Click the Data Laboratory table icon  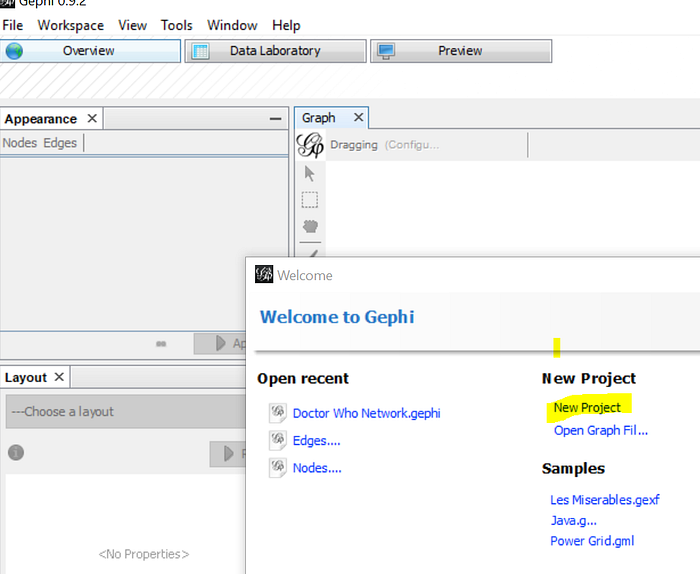[200, 51]
